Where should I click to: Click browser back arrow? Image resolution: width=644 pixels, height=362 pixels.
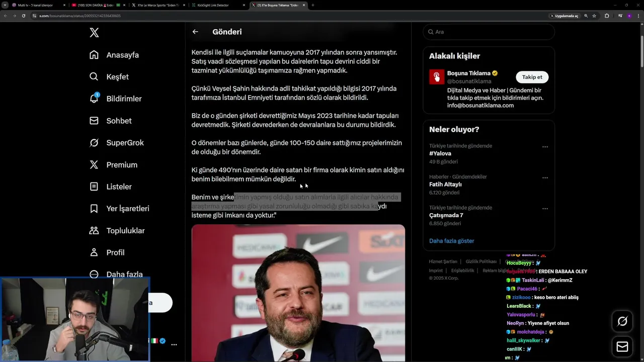6,16
